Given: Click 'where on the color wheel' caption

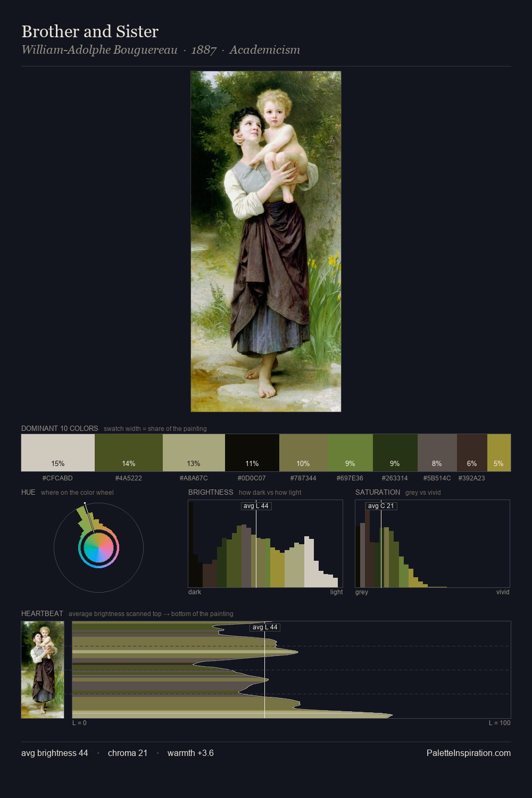Looking at the screenshot, I should [x=77, y=493].
